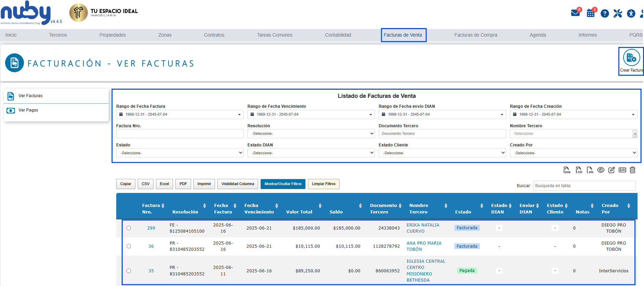Click the eye view invoice icon

click(x=601, y=170)
